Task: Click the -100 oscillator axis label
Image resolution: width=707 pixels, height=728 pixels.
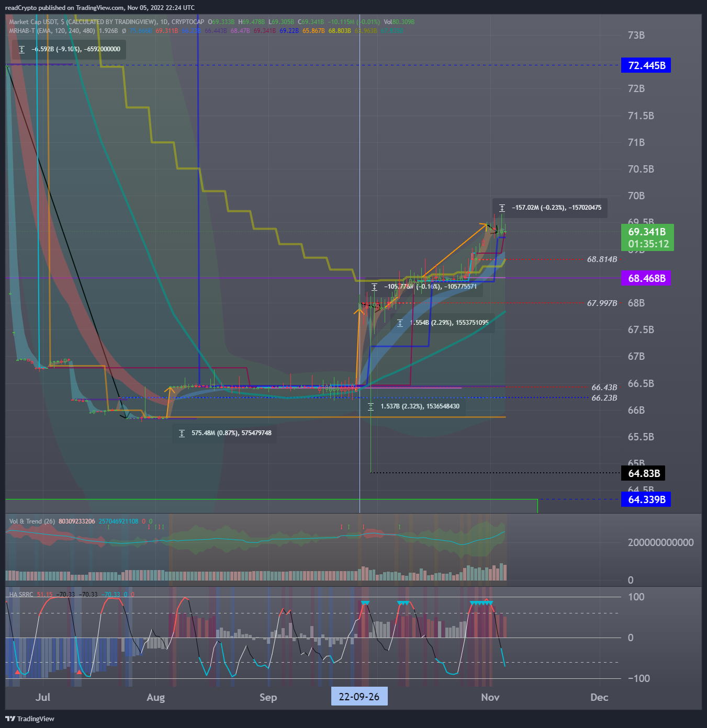Action: (x=638, y=678)
